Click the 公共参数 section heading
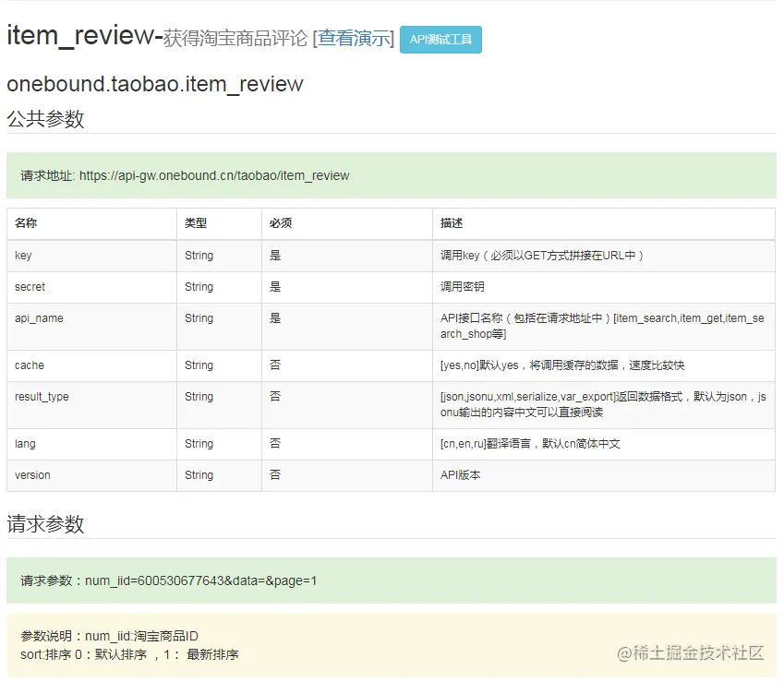Viewport: 784px width, 682px height. tap(45, 119)
